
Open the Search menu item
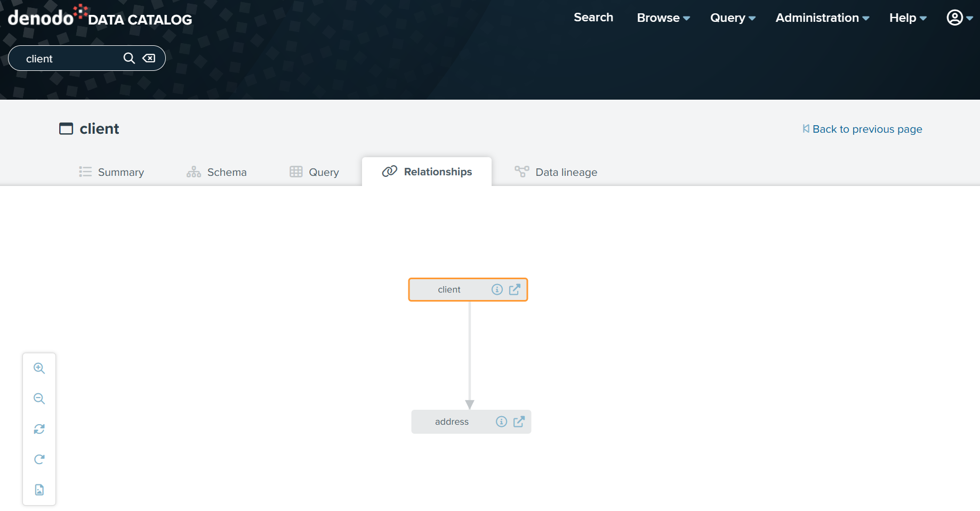click(x=593, y=18)
